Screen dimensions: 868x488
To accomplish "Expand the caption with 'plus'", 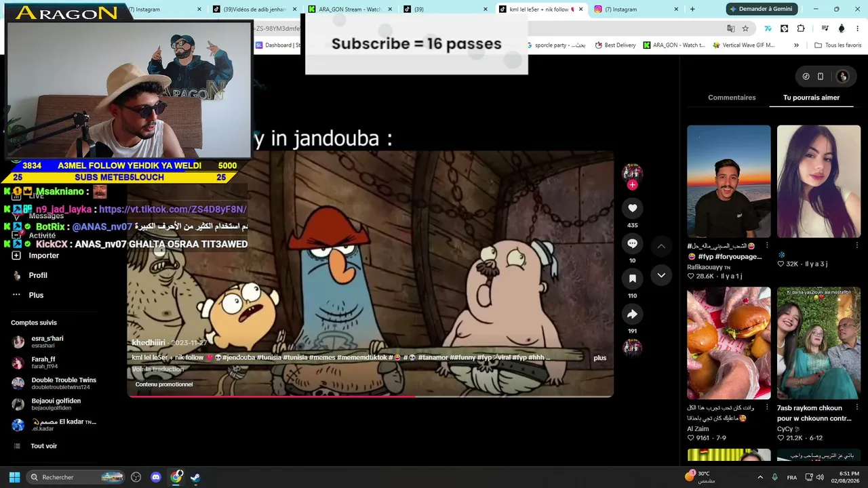I will pyautogui.click(x=600, y=358).
